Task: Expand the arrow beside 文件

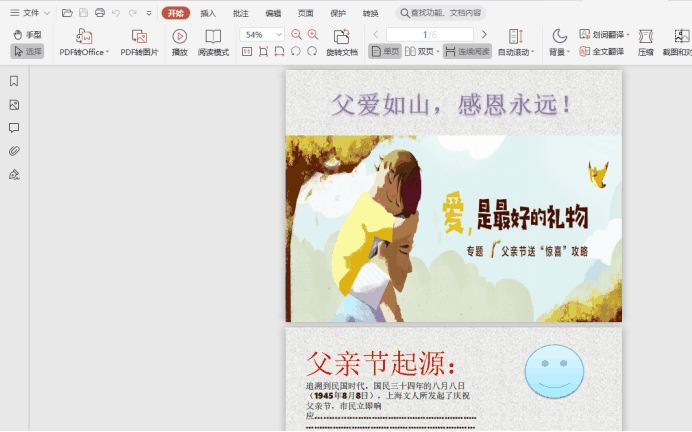Action: click(47, 13)
